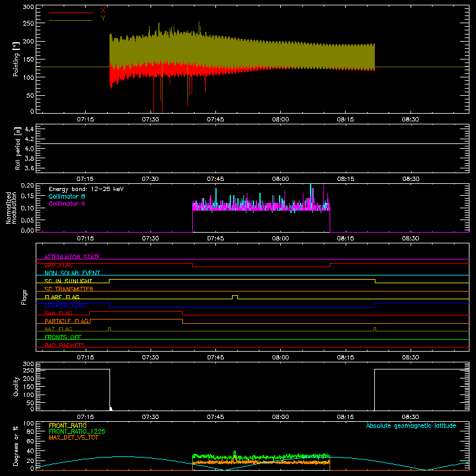Click the white roll period line
The width and height of the screenshot is (476, 476).
click(252, 144)
